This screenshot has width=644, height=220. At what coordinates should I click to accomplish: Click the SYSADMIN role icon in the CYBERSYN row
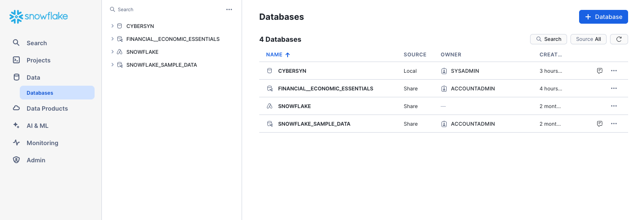444,71
